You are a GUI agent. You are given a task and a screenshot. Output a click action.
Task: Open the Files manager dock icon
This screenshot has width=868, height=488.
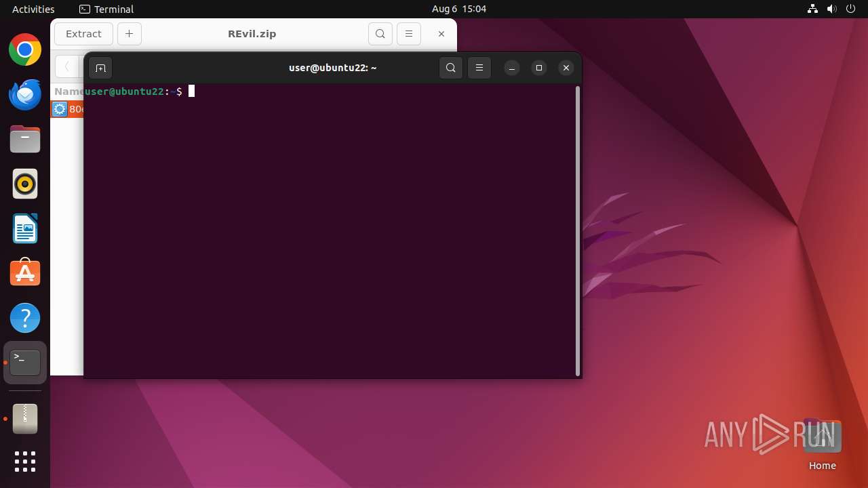click(x=25, y=140)
